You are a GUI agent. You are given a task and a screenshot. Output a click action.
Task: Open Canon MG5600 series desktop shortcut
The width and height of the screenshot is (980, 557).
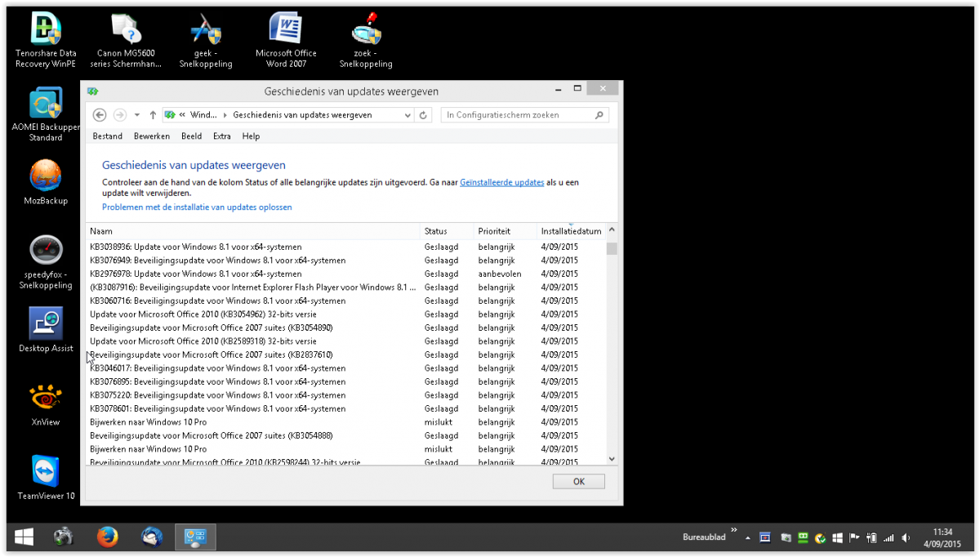click(127, 41)
